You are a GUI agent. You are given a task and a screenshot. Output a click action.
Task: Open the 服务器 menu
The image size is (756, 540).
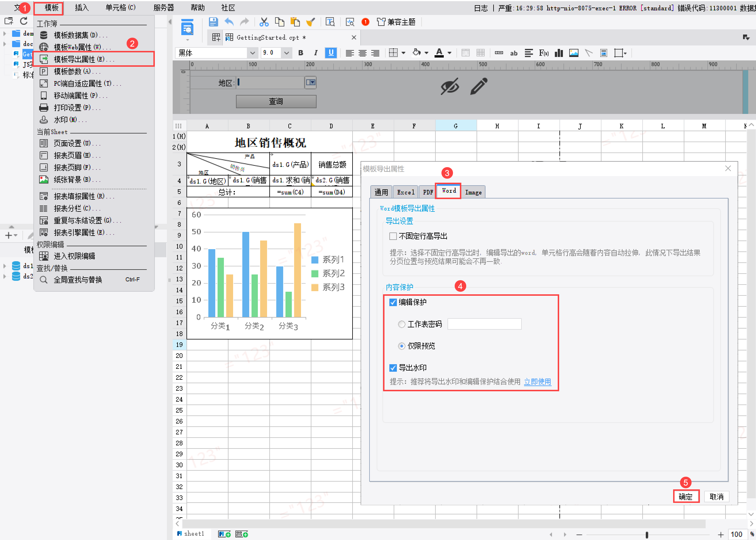[x=164, y=8]
